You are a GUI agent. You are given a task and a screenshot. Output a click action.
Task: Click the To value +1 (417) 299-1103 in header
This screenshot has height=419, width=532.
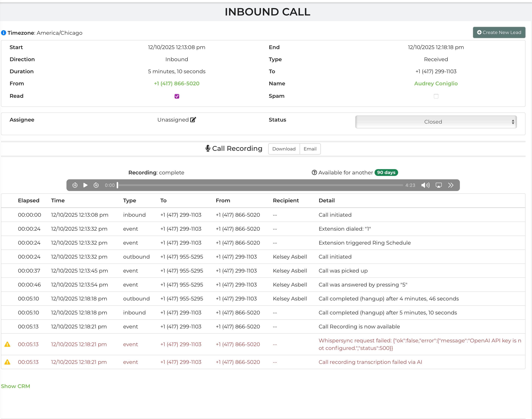tap(436, 71)
